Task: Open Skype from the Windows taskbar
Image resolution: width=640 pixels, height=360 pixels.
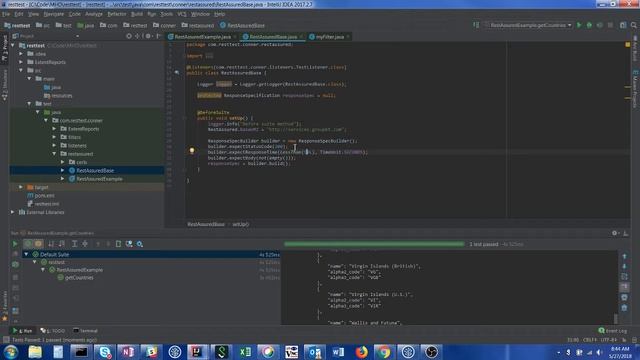Action: pyautogui.click(x=104, y=352)
